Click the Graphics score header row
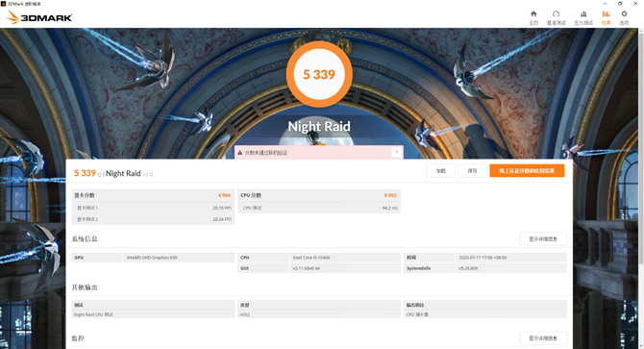This screenshot has height=349, width=644. pyautogui.click(x=153, y=195)
